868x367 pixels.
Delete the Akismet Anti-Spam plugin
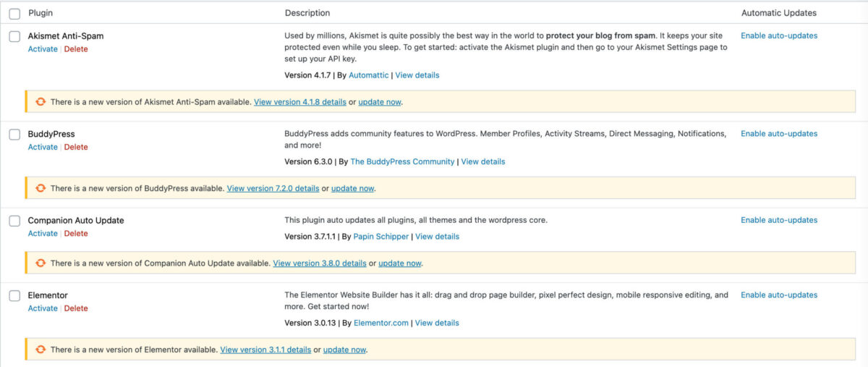pyautogui.click(x=76, y=49)
